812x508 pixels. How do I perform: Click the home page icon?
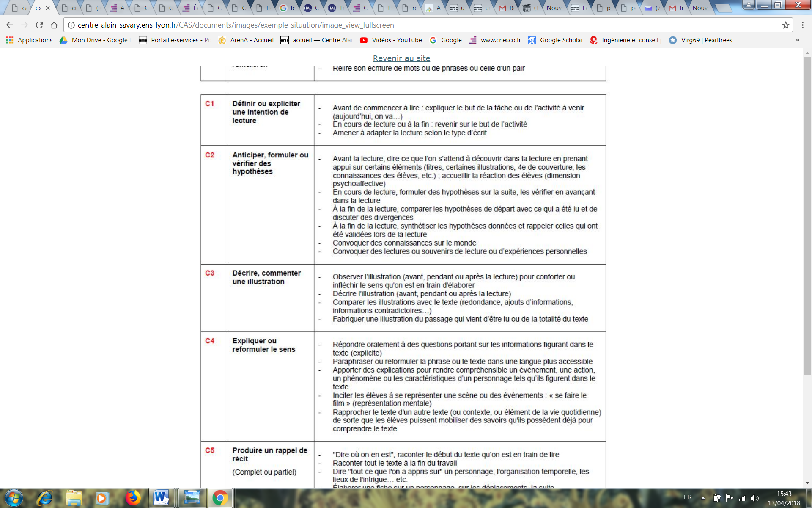point(54,25)
